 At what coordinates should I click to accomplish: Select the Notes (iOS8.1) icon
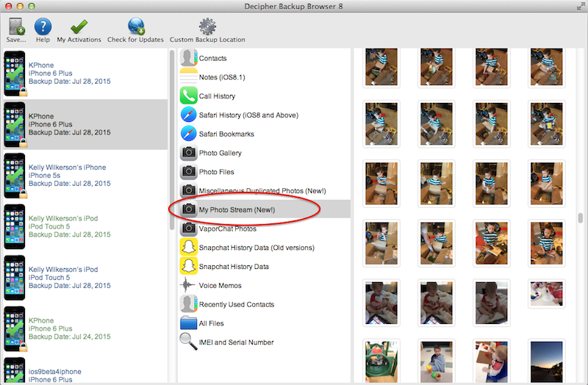tap(188, 77)
